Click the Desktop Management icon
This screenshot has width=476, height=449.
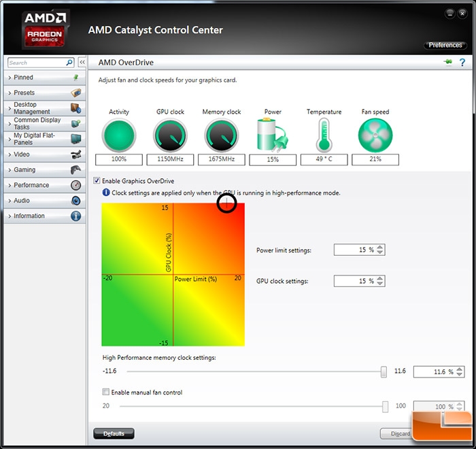point(76,108)
